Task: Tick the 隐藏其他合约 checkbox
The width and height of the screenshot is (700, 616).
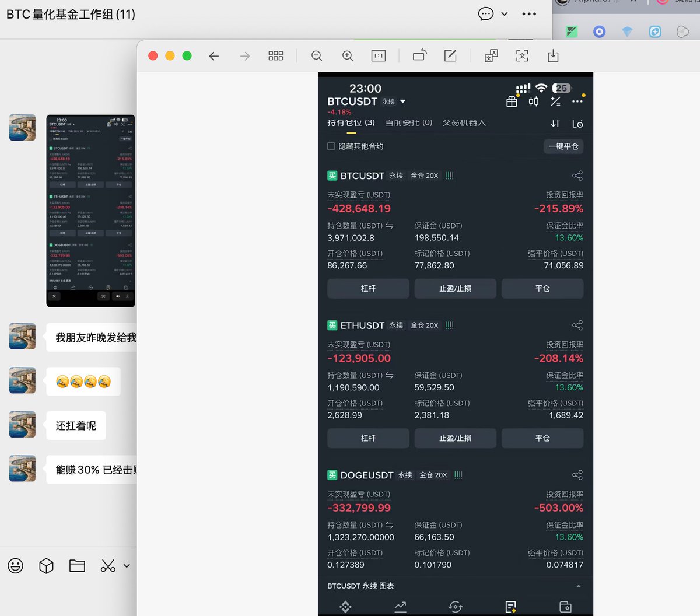Action: pyautogui.click(x=331, y=146)
